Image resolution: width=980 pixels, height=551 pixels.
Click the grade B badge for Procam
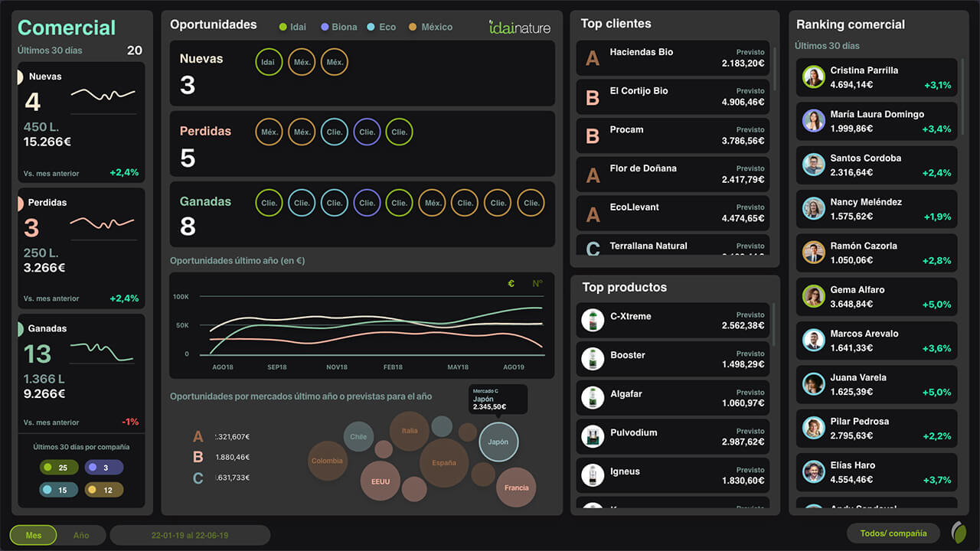pyautogui.click(x=593, y=136)
